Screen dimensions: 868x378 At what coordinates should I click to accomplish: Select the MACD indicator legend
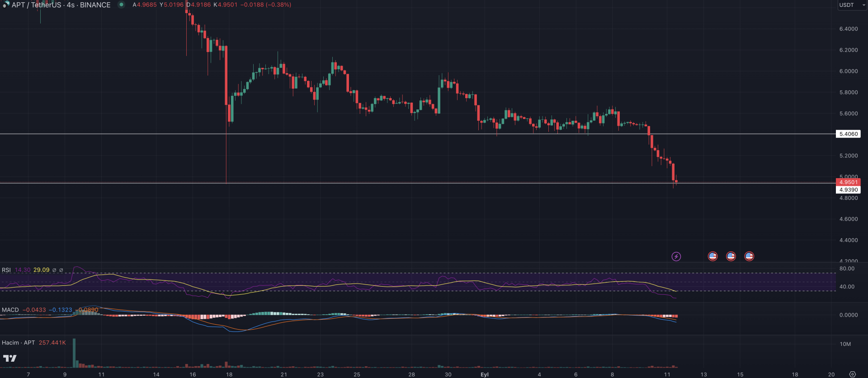pos(10,310)
